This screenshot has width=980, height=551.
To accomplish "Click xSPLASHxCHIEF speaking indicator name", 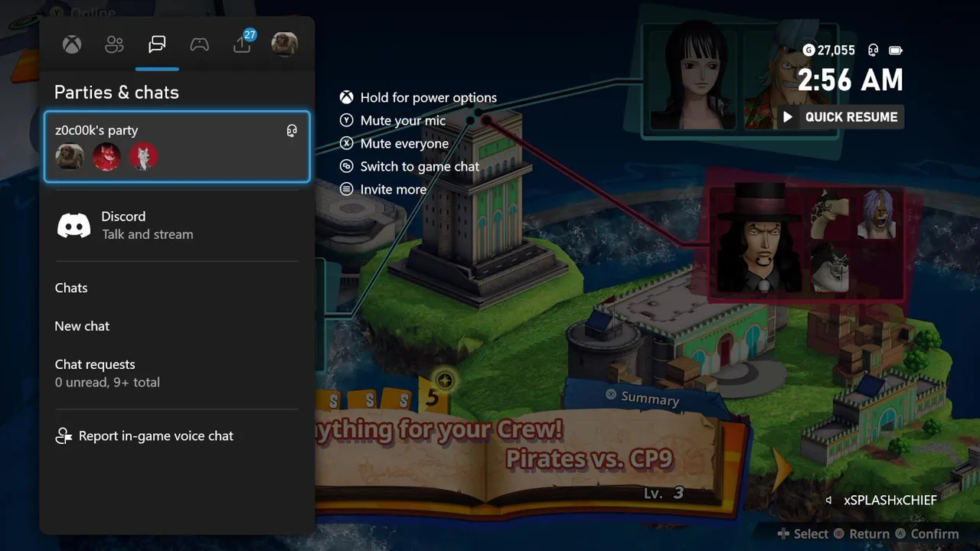I will tap(890, 500).
